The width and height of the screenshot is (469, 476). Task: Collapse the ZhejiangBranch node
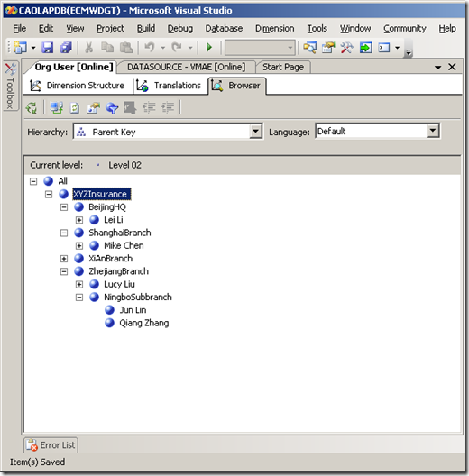(64, 271)
